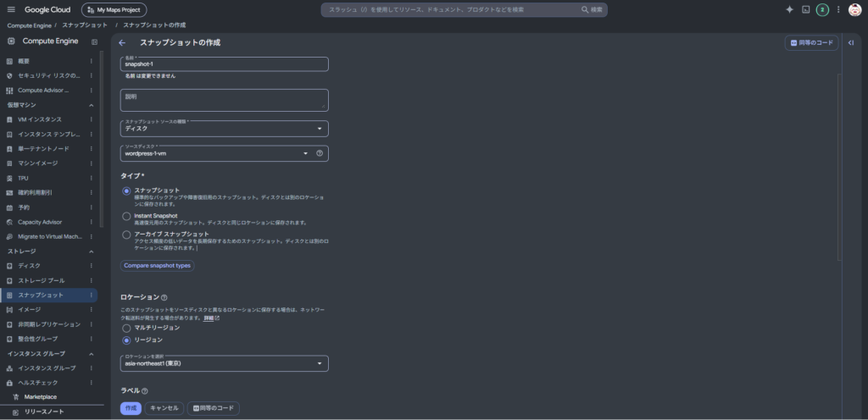Click bottom 同等のコード button
868x420 pixels.
click(213, 408)
